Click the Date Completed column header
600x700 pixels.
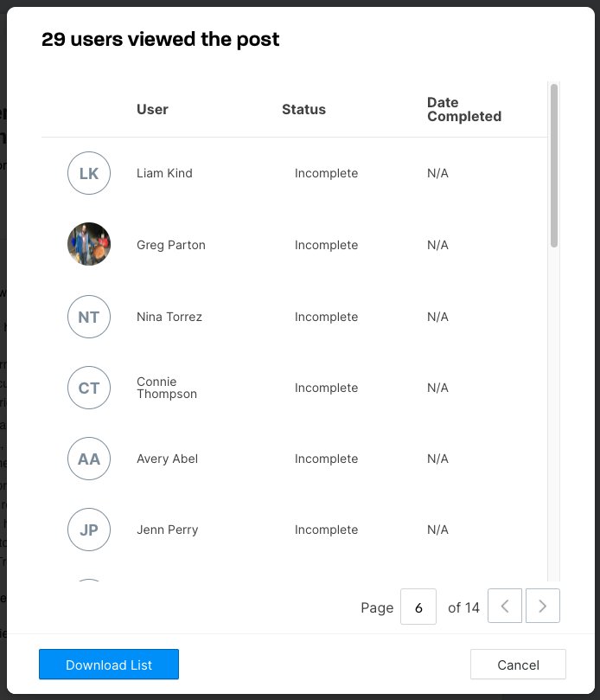point(464,109)
